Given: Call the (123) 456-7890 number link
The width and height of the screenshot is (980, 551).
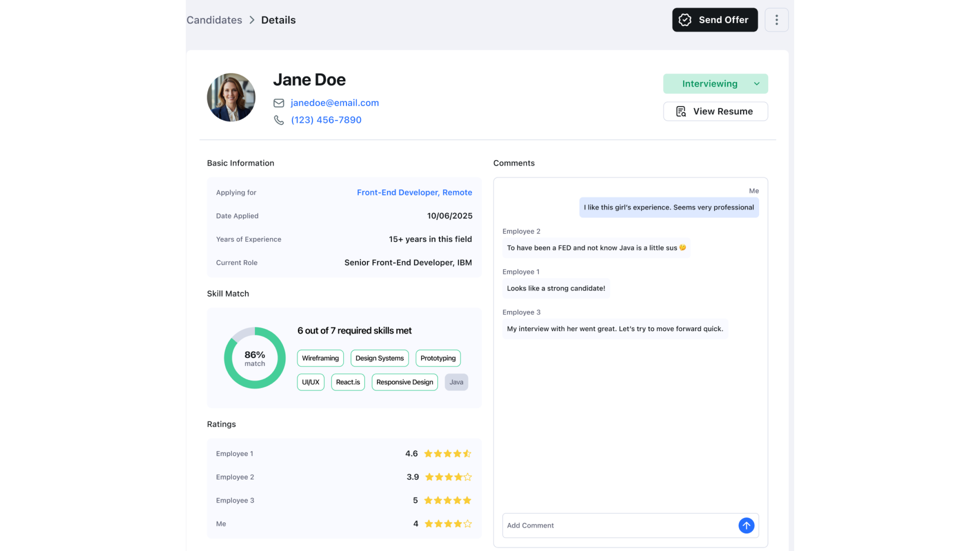Looking at the screenshot, I should 326,120.
